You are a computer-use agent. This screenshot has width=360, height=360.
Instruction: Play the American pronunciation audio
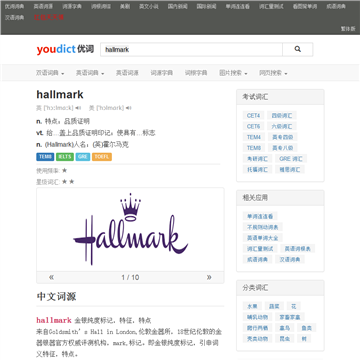tap(129, 108)
